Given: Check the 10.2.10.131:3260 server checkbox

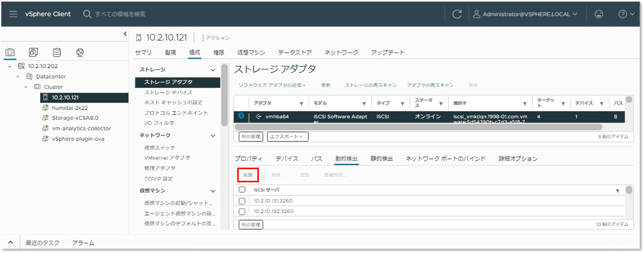Looking at the screenshot, I should tap(242, 201).
